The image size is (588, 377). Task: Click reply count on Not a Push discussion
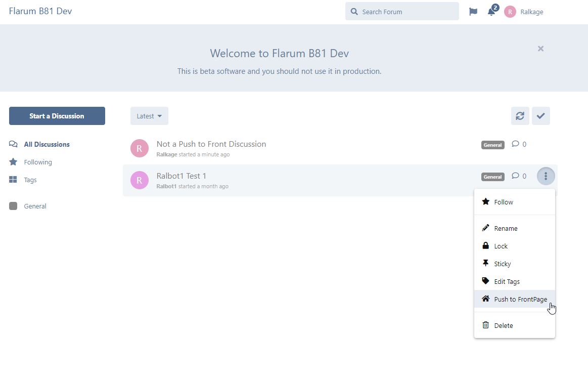coord(519,144)
